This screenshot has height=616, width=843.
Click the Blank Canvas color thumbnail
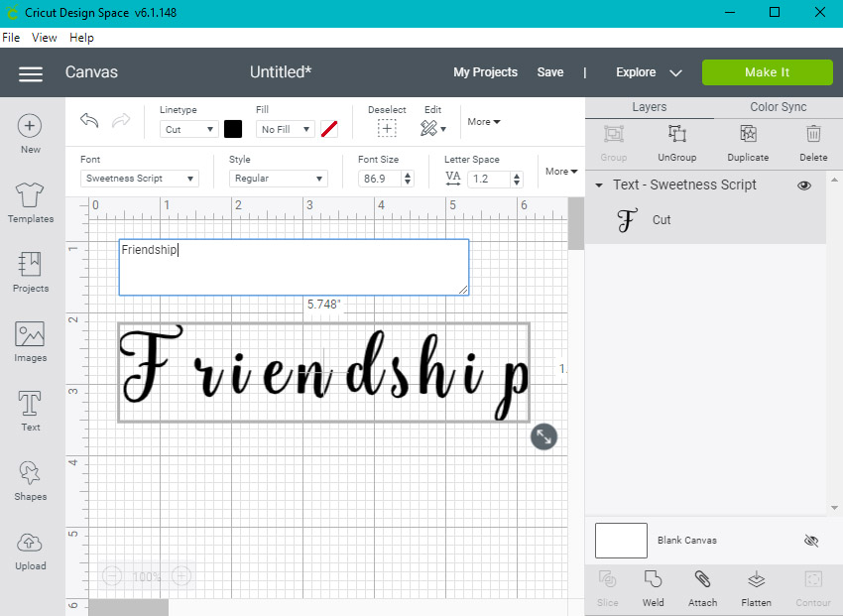click(621, 541)
